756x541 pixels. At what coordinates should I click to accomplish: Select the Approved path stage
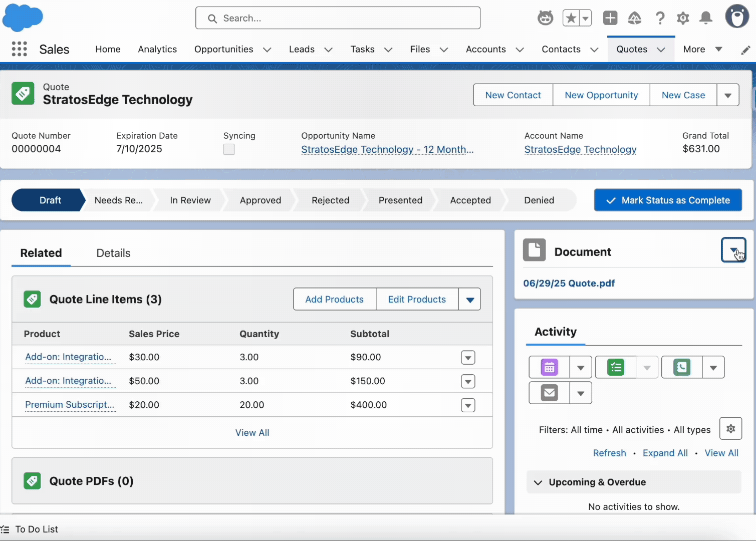261,200
